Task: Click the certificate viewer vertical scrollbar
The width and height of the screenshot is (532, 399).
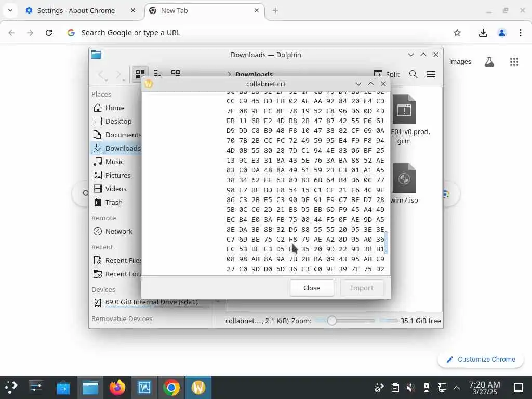Action: click(x=386, y=242)
